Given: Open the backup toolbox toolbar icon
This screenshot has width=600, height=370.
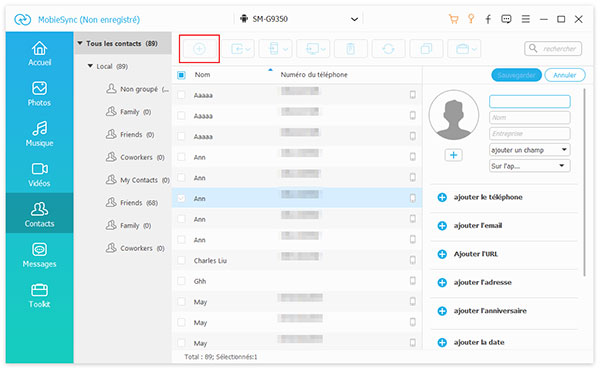Looking at the screenshot, I should [x=464, y=49].
